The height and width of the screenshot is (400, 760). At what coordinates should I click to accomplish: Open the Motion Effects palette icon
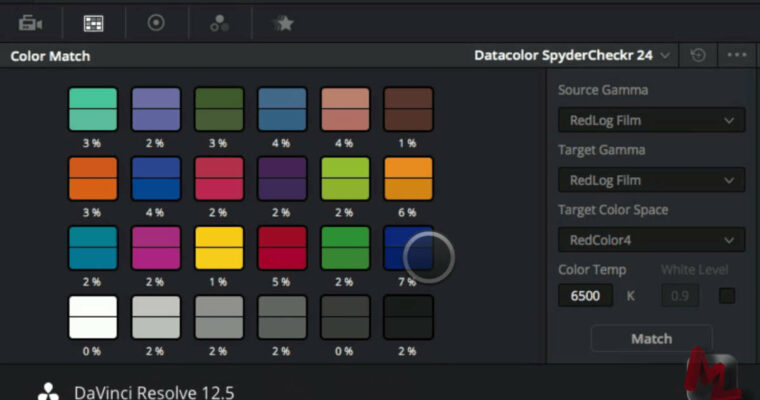tap(284, 23)
